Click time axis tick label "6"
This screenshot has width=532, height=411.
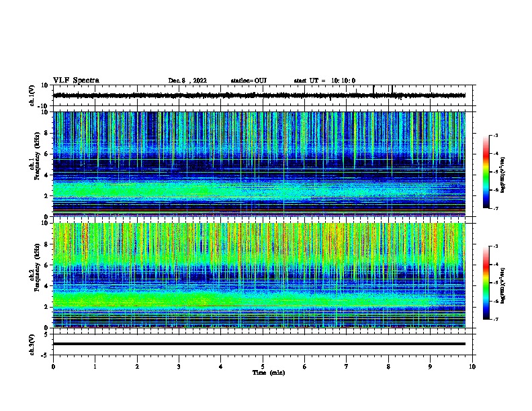305,367
